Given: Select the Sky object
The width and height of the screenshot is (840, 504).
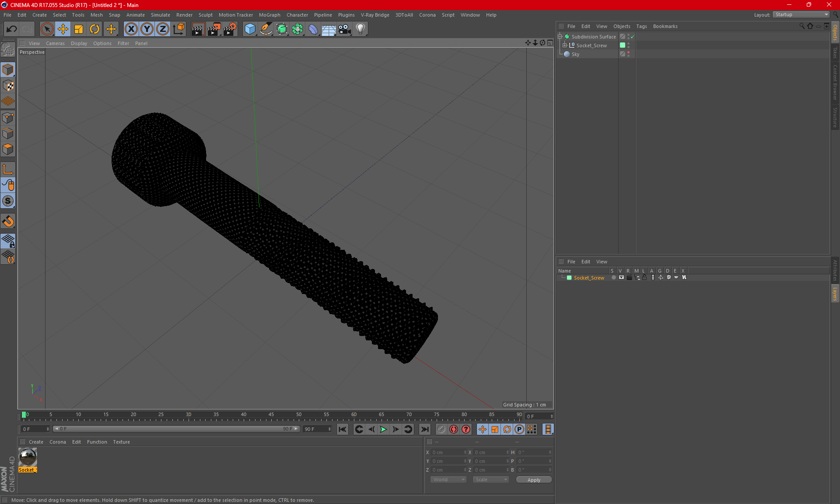Looking at the screenshot, I should tap(575, 54).
